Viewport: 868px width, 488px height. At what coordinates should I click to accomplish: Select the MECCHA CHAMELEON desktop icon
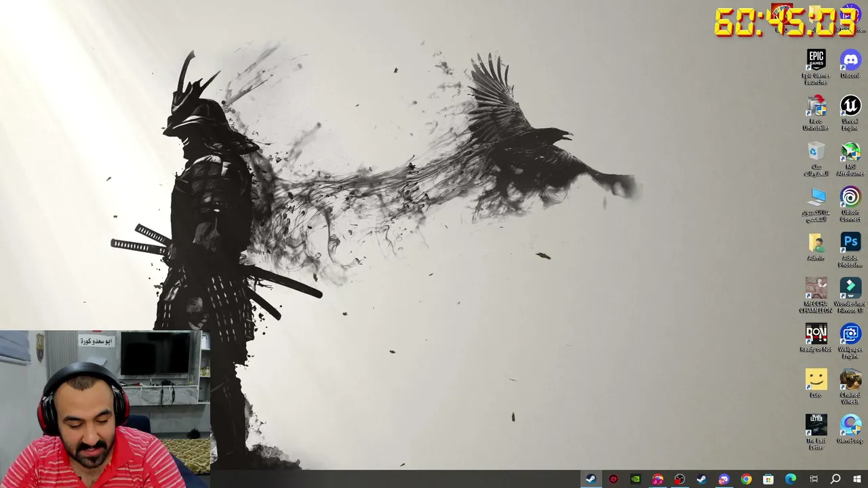[816, 296]
